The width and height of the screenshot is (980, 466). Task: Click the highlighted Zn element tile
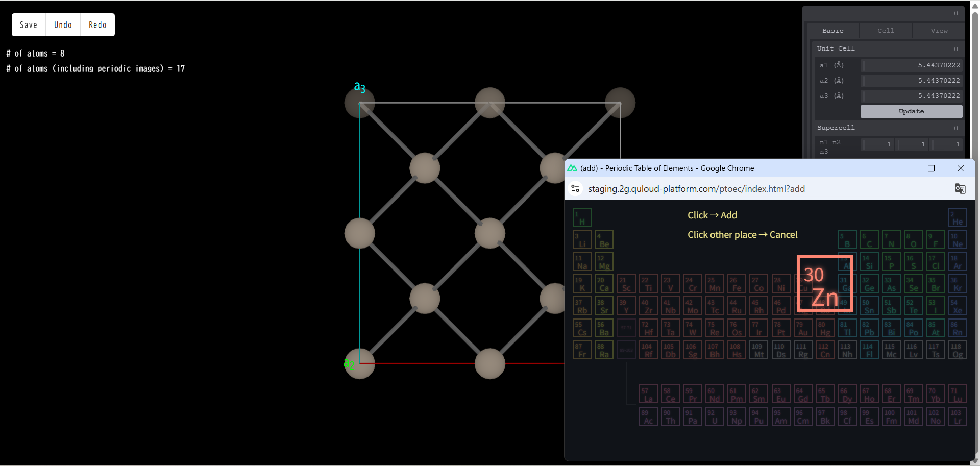click(x=825, y=284)
